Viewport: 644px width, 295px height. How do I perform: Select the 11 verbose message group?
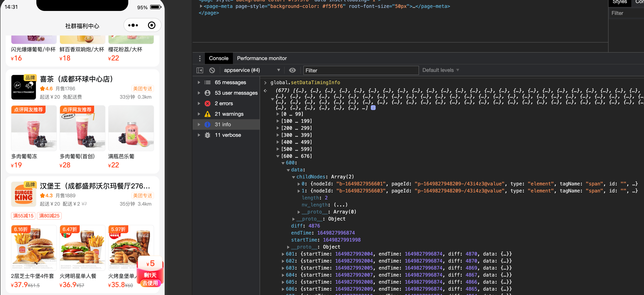click(x=227, y=135)
